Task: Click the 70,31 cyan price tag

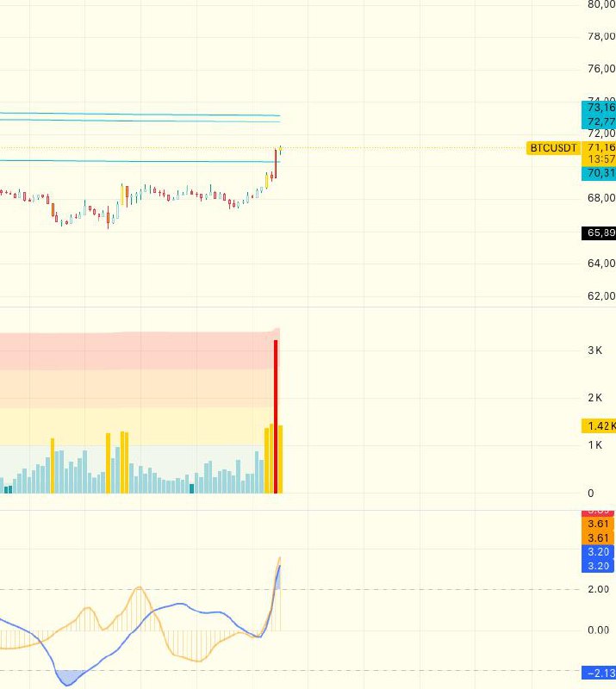Action: click(600, 173)
